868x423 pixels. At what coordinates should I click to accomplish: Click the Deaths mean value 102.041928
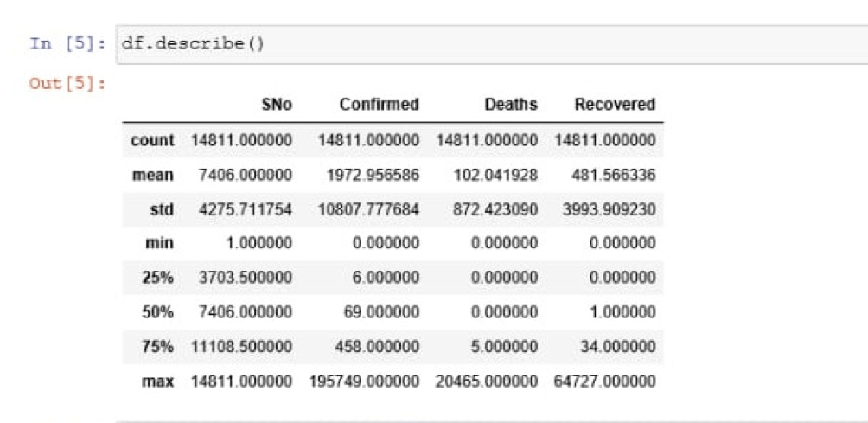pyautogui.click(x=495, y=176)
